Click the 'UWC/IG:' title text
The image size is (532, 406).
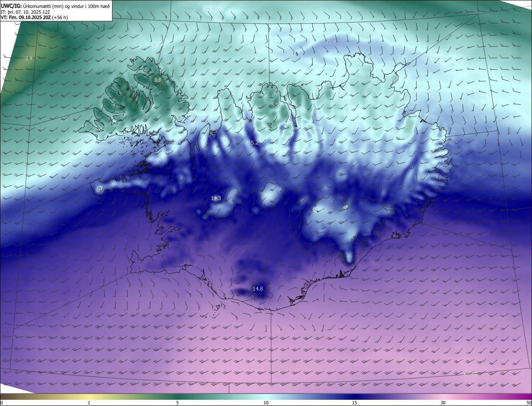point(11,6)
